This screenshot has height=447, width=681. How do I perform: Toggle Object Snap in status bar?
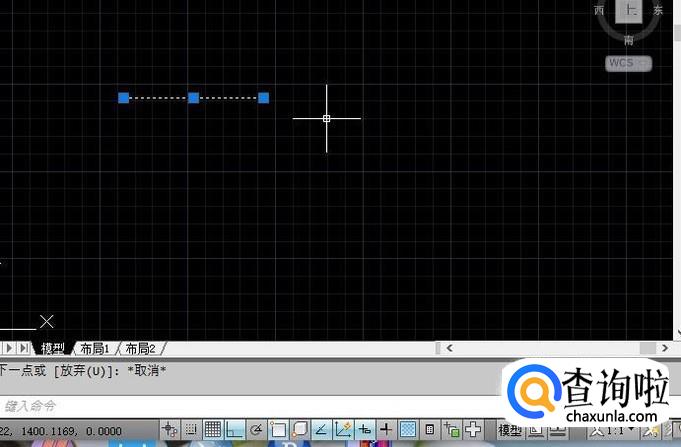[278, 430]
